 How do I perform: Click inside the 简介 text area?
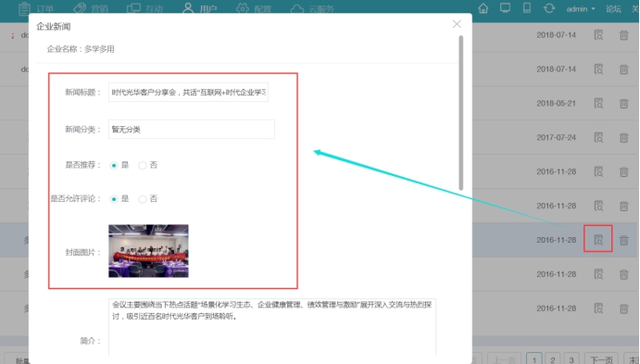(x=272, y=327)
